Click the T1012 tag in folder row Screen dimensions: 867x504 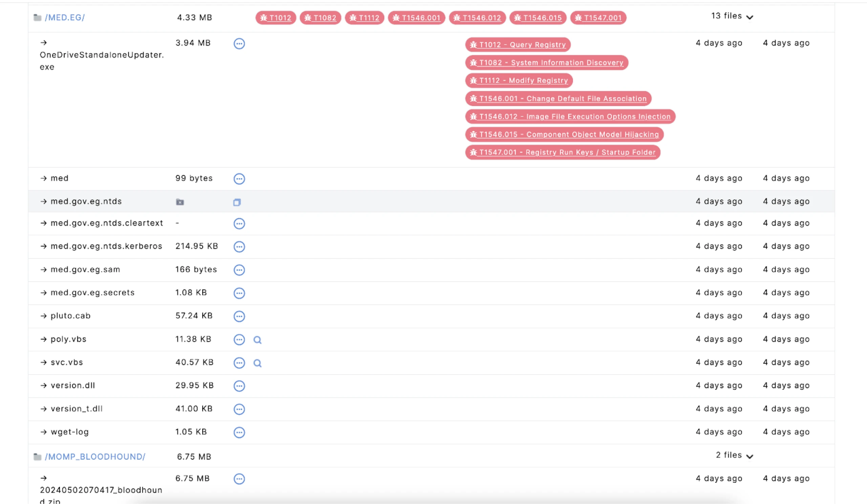(x=276, y=18)
